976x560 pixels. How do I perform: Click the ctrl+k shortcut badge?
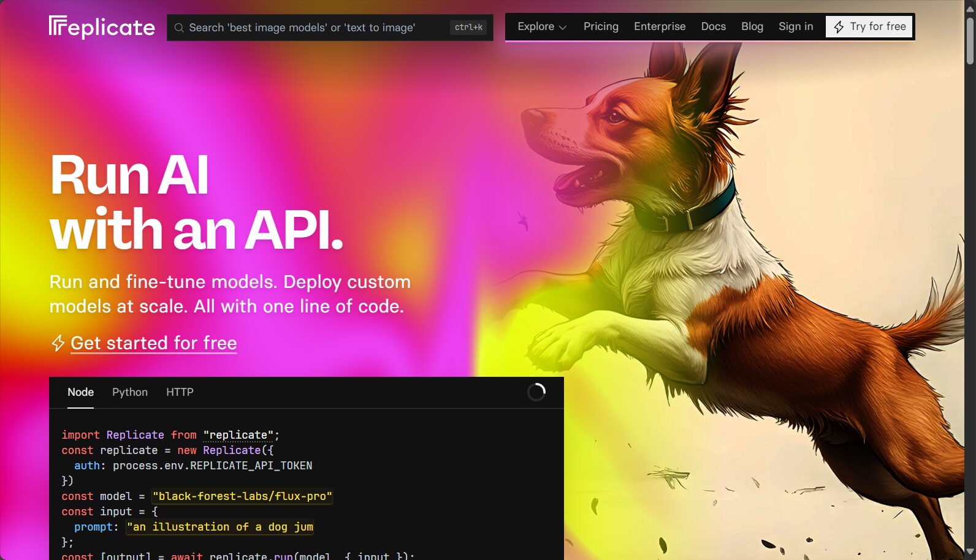pos(468,28)
